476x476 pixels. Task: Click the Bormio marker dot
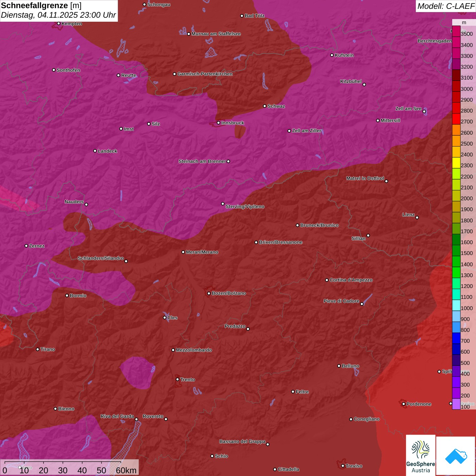click(x=67, y=295)
